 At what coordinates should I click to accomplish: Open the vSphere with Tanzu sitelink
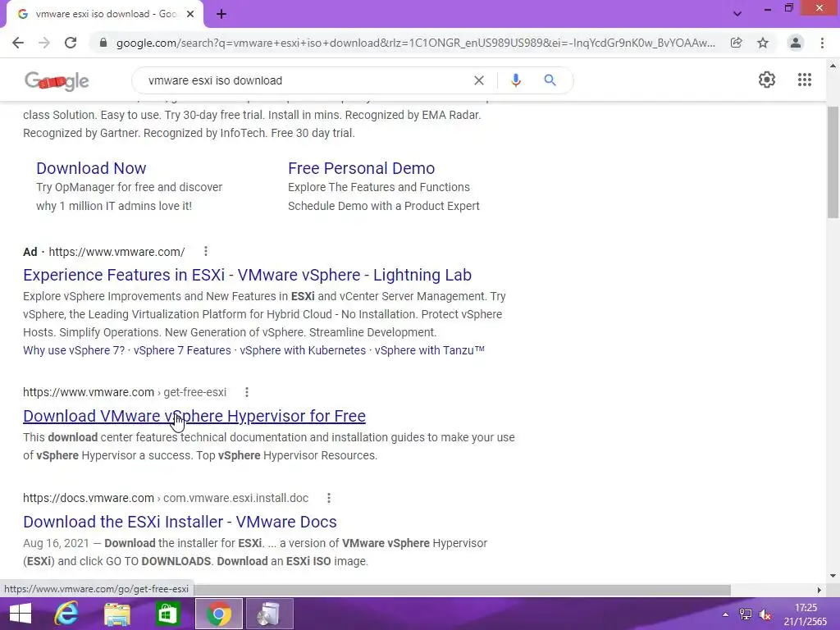pos(430,350)
